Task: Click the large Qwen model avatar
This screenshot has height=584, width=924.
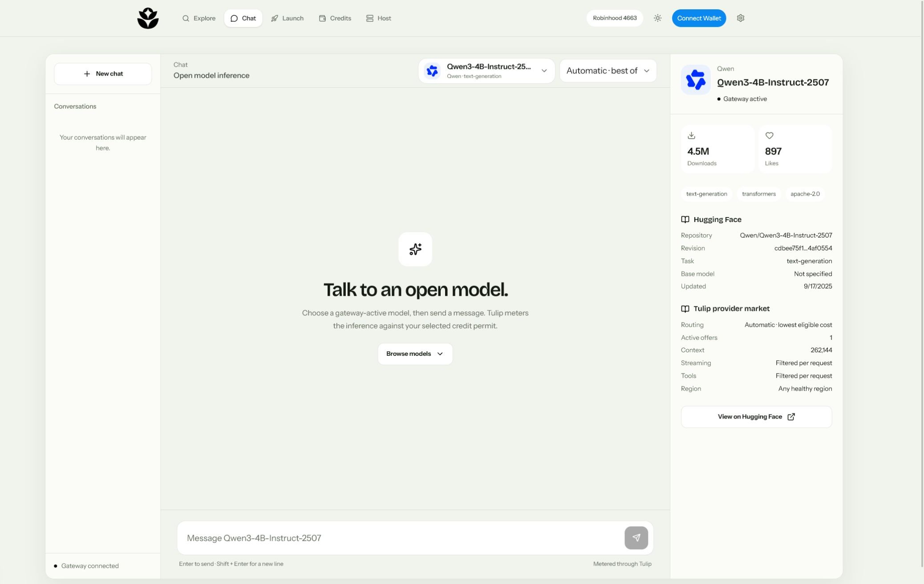Action: [x=696, y=80]
